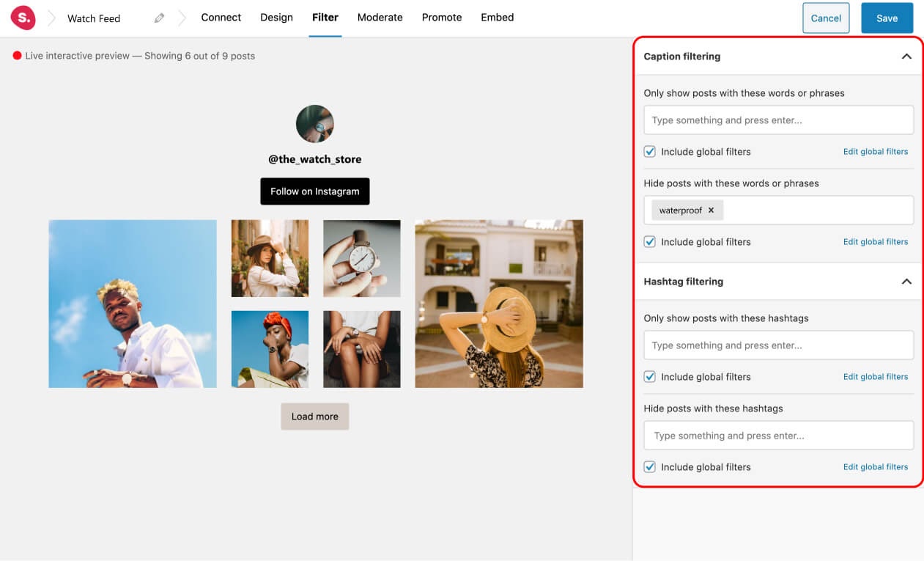Open the Connect tab

[221, 18]
